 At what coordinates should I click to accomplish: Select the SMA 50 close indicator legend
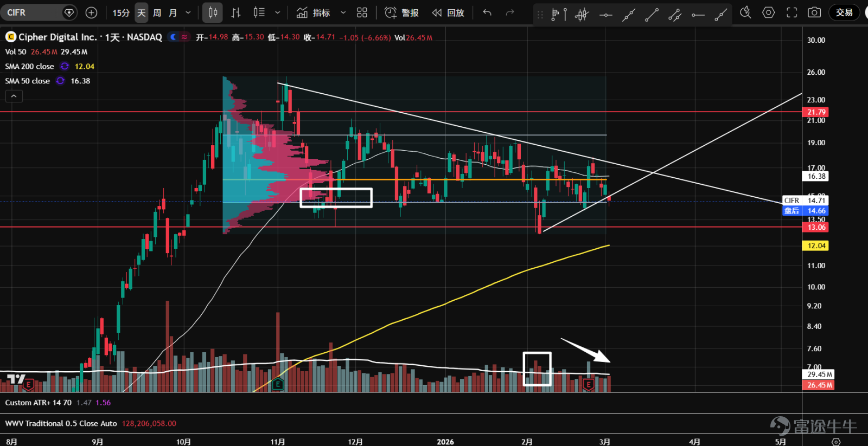pyautogui.click(x=28, y=81)
